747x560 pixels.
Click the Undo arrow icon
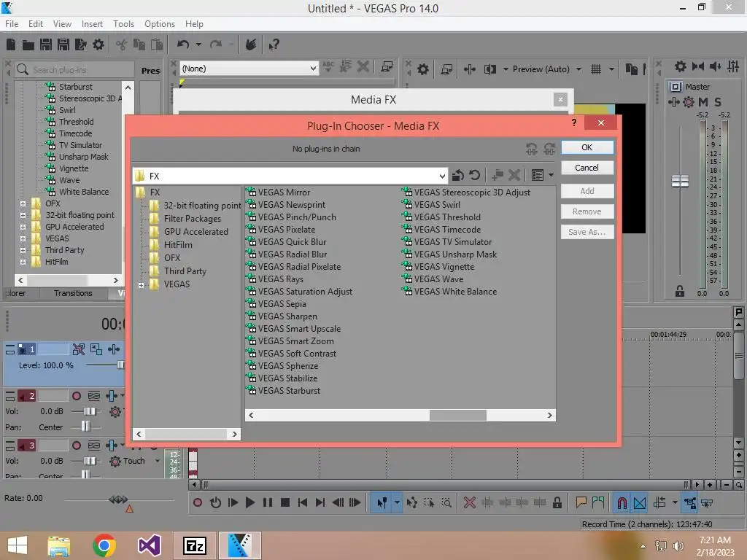click(x=183, y=44)
